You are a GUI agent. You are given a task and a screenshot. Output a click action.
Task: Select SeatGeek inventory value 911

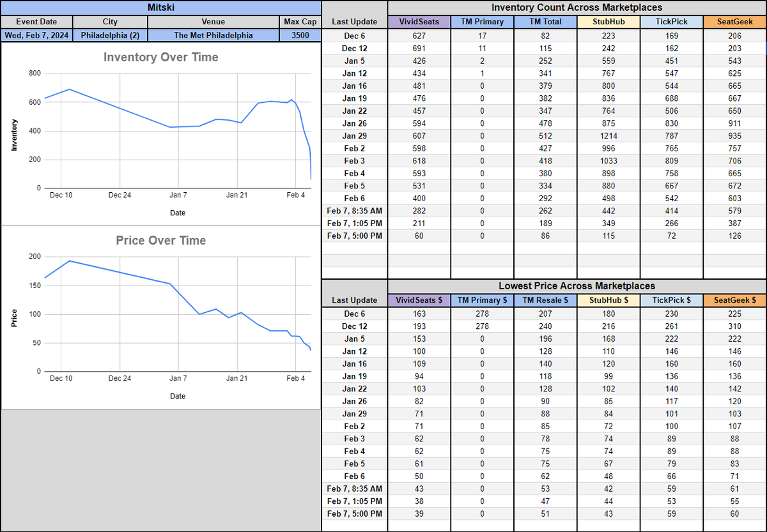(x=734, y=123)
